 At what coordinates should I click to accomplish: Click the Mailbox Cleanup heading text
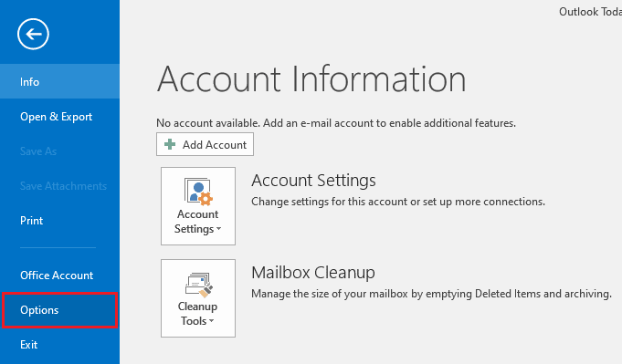tap(313, 273)
